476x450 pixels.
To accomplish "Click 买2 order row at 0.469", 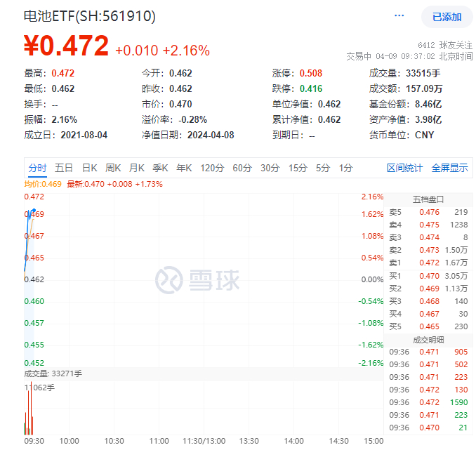I will [x=428, y=289].
